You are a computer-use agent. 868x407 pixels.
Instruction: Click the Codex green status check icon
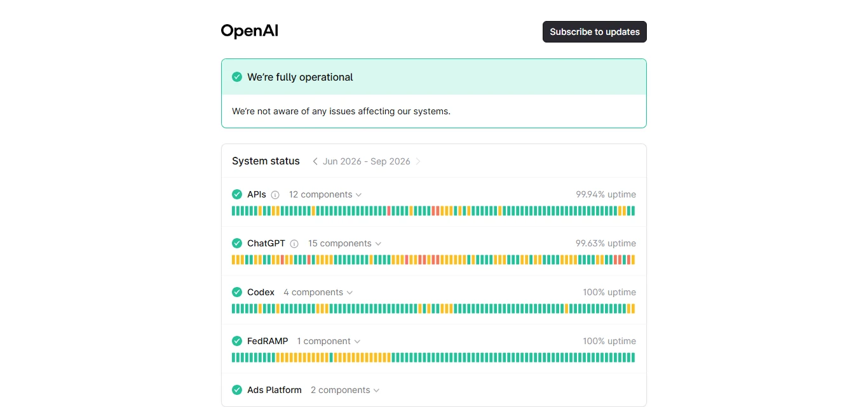tap(237, 292)
